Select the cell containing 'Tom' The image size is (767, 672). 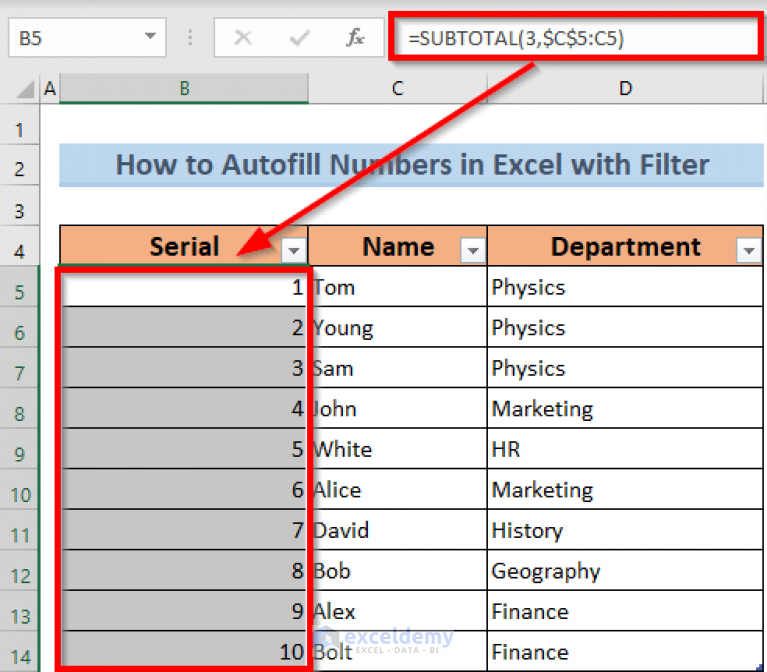click(398, 287)
